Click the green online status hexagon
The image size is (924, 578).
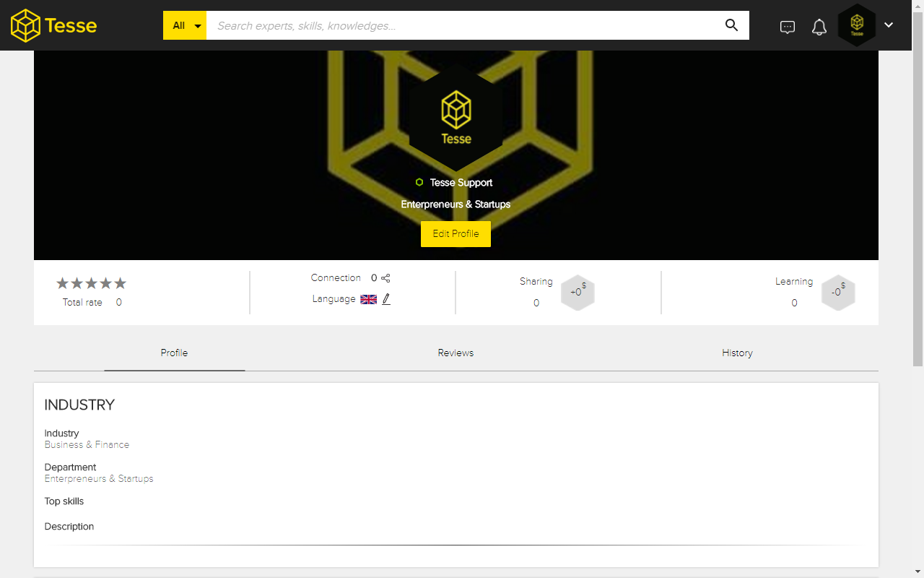coord(419,182)
